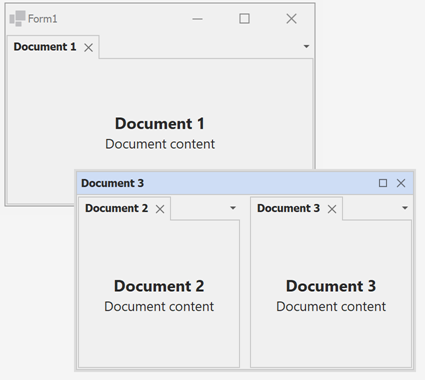Click the Form1 application icon in title bar
This screenshot has height=380, width=425.
pyautogui.click(x=17, y=18)
